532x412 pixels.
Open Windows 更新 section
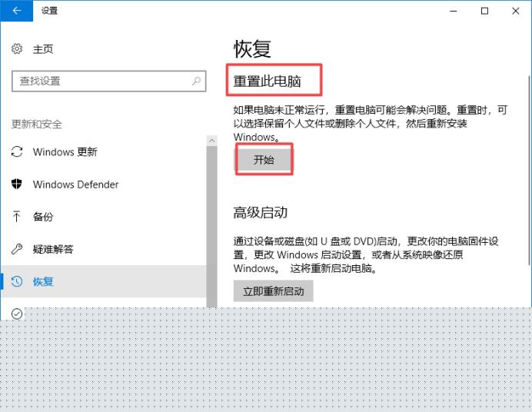point(65,152)
